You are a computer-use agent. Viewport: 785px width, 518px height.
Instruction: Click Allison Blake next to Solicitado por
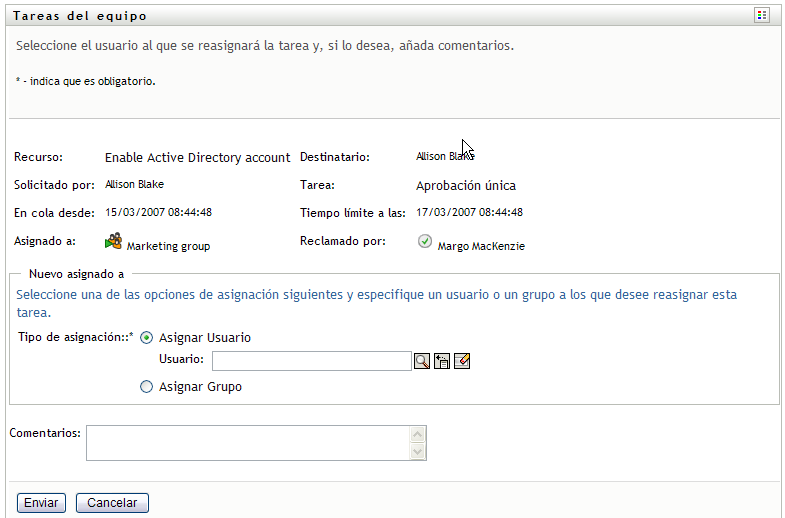pos(134,184)
